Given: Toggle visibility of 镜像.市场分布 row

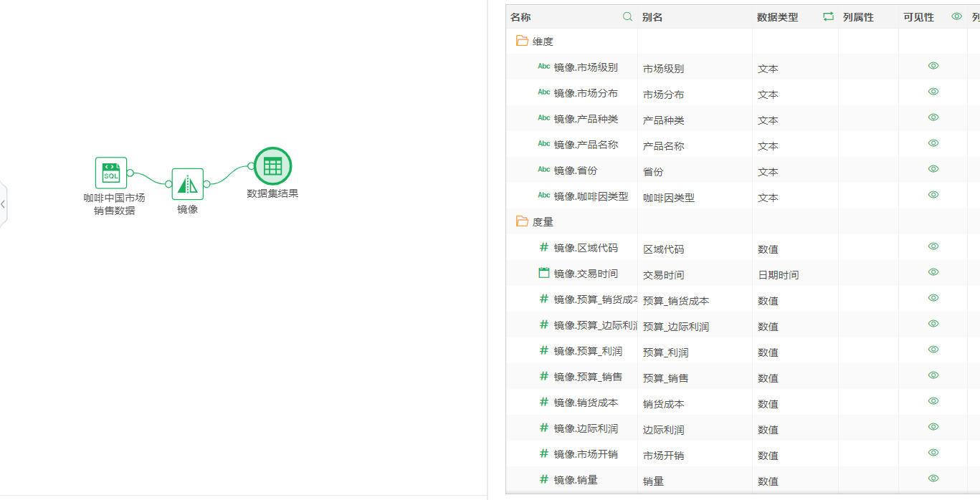Looking at the screenshot, I should pos(933,92).
